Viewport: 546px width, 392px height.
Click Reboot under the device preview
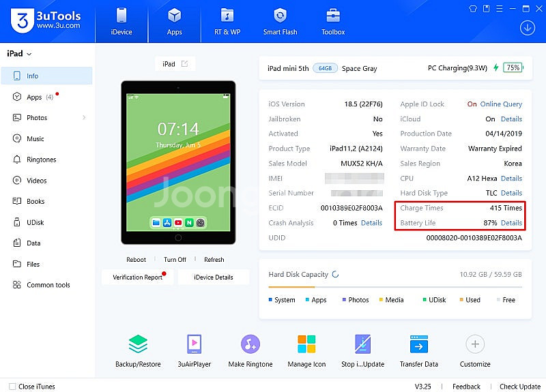pyautogui.click(x=136, y=260)
